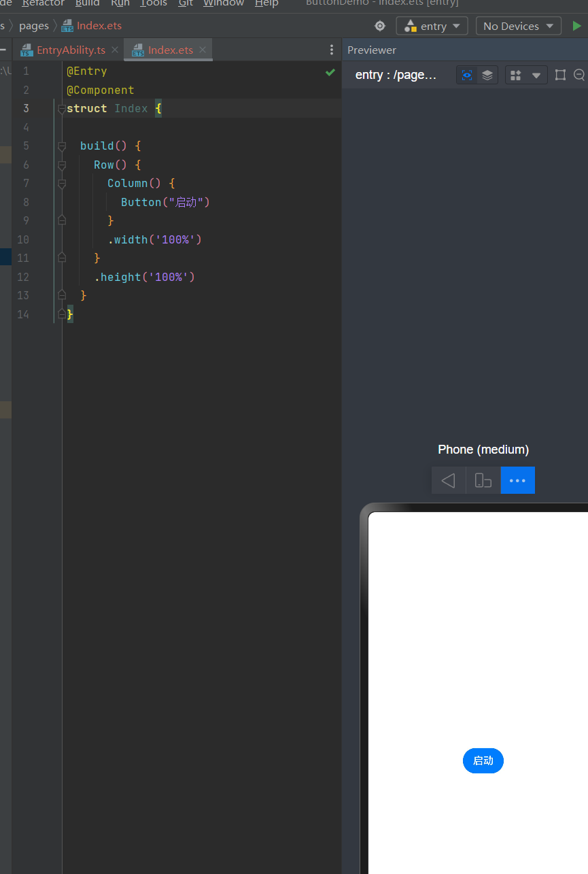Screen dimensions: 588x874
Task: Click the green checkmark inspection indicator
Action: click(x=330, y=71)
